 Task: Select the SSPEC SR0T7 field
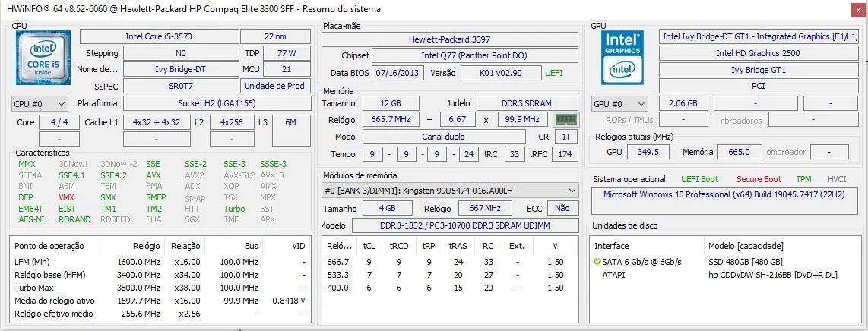(x=180, y=87)
